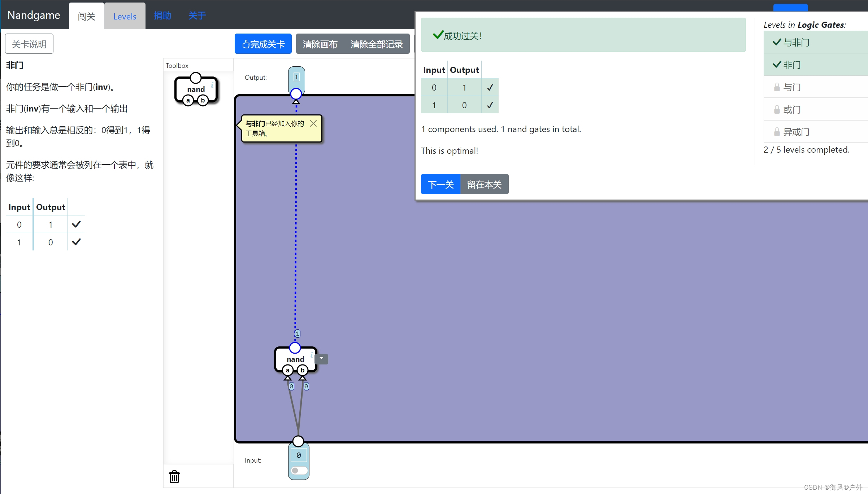
Task: Click input pin b on canvas nand
Action: (x=303, y=370)
